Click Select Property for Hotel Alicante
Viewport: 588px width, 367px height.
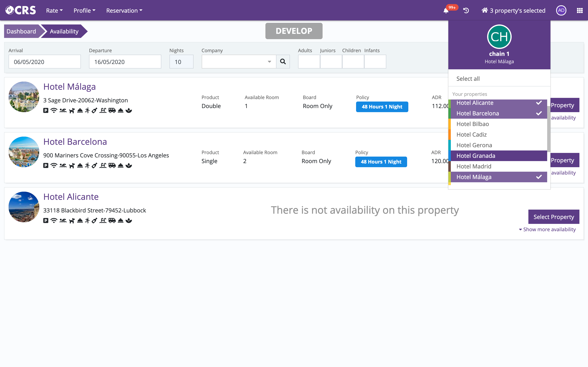pyautogui.click(x=553, y=217)
